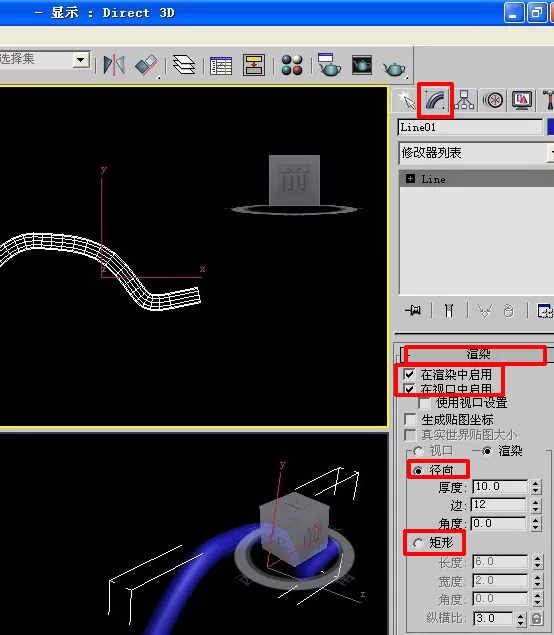Toggle 在渲染中启用 checkbox
The image size is (554, 635).
click(x=409, y=373)
